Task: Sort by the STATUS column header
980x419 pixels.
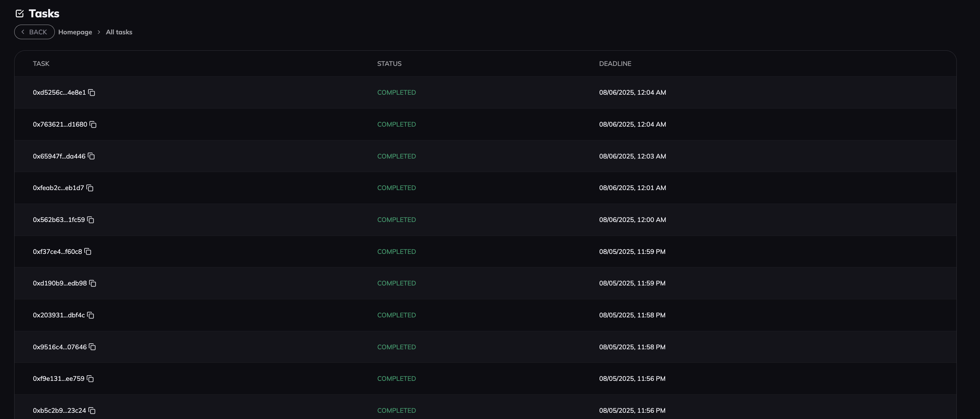Action: [x=389, y=63]
